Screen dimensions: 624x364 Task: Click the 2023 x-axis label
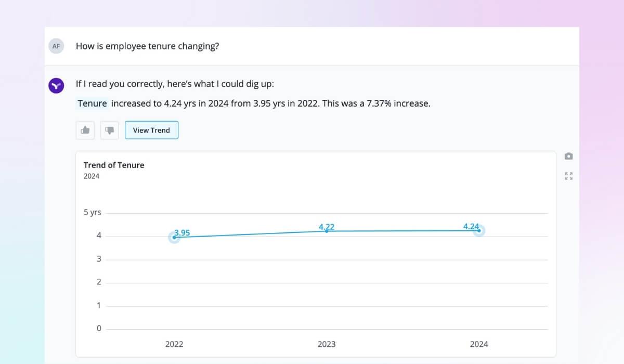(327, 344)
